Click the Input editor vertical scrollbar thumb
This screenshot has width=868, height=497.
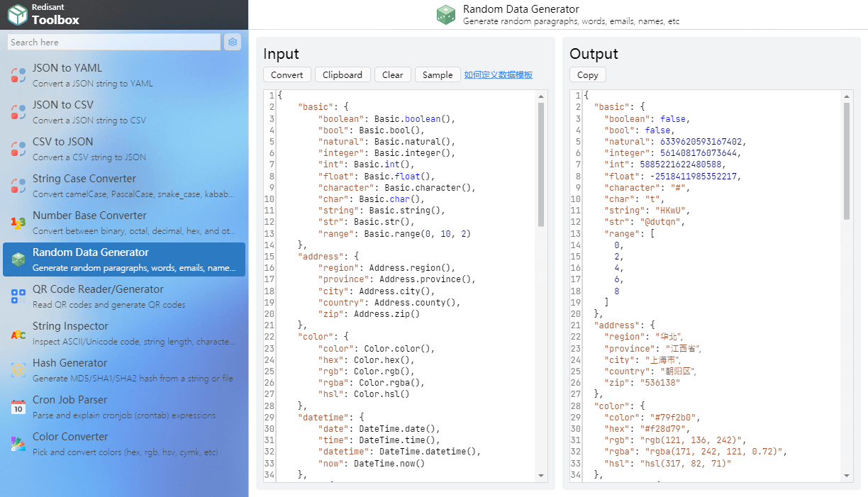(541, 164)
